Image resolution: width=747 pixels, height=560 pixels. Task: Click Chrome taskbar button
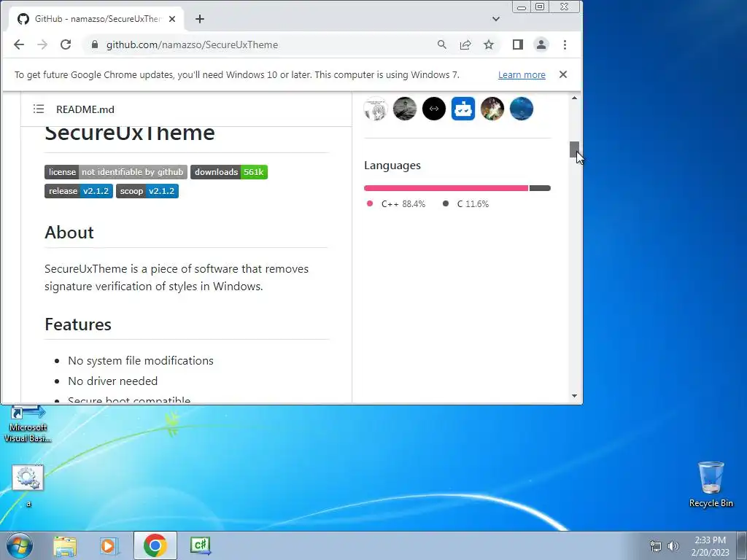pyautogui.click(x=155, y=545)
